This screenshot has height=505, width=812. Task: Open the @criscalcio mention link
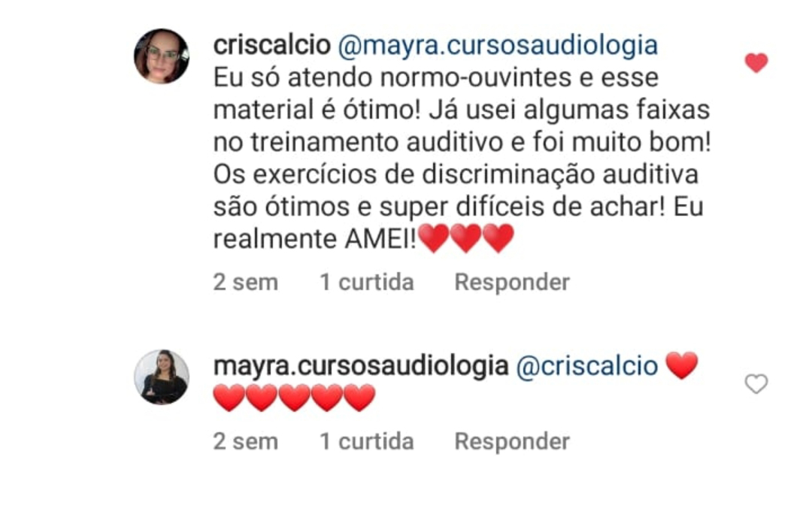pyautogui.click(x=586, y=366)
